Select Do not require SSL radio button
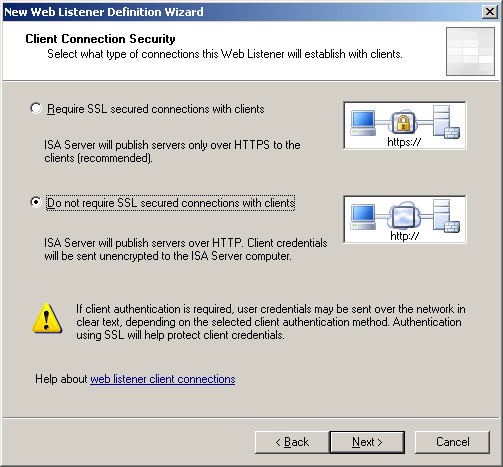503x467 pixels. (36, 202)
